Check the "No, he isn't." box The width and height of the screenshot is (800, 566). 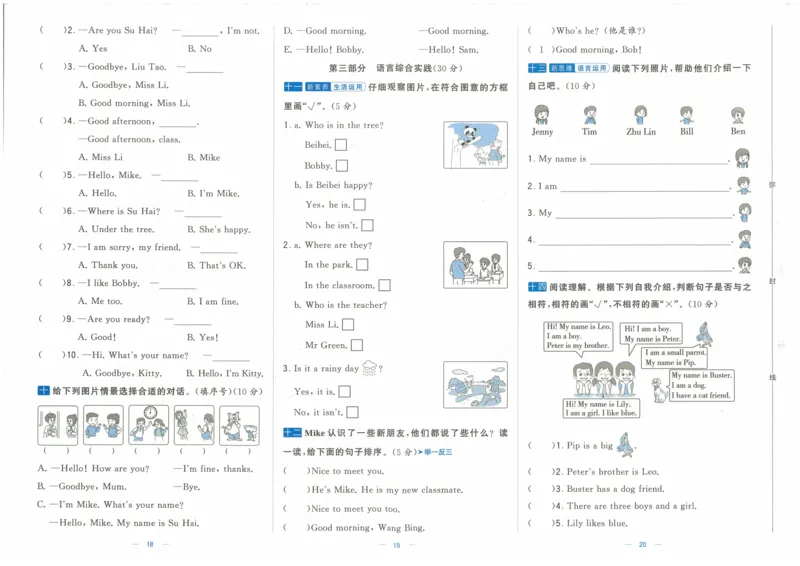[x=367, y=225]
